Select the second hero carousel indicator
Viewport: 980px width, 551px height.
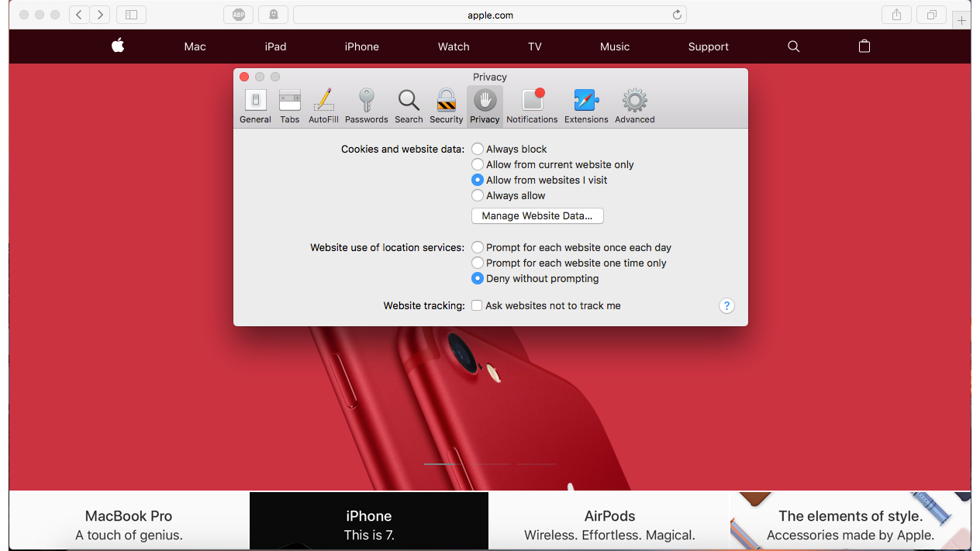490,463
